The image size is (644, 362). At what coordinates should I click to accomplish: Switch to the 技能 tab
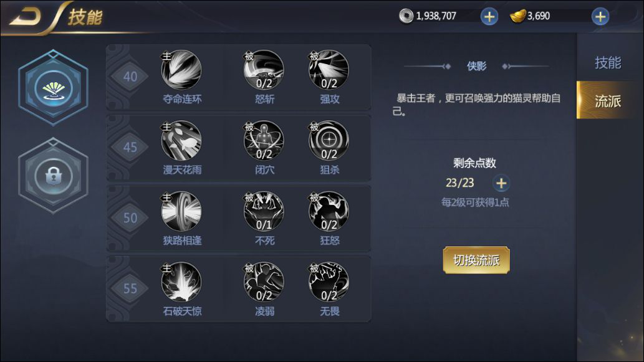click(x=608, y=62)
